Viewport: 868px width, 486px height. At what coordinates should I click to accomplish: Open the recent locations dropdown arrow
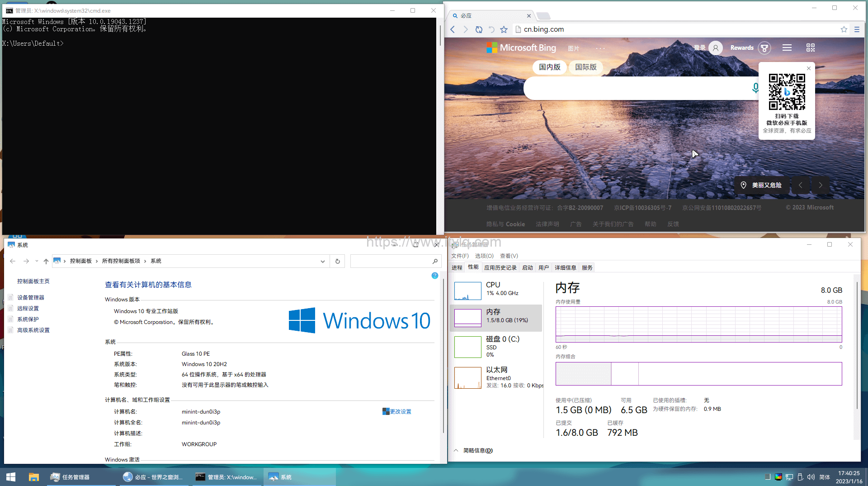[37, 261]
